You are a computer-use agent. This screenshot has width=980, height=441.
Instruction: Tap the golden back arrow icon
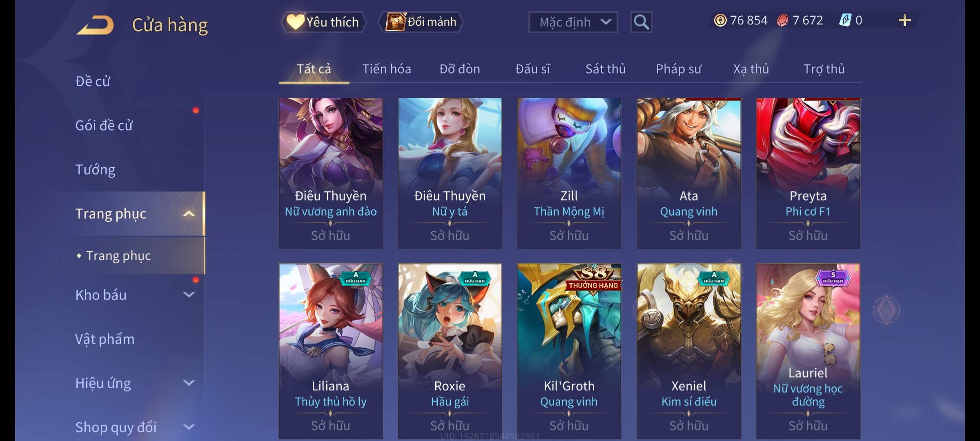(95, 25)
